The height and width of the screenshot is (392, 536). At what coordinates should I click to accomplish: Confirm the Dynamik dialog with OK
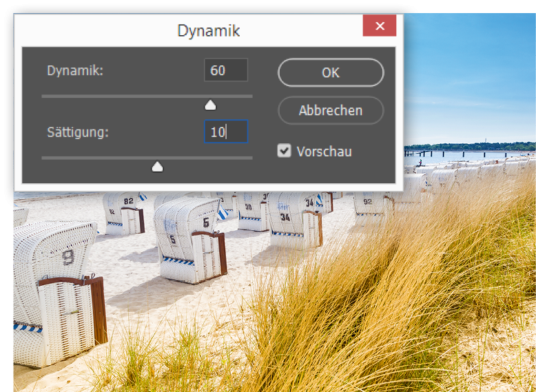[x=331, y=72]
